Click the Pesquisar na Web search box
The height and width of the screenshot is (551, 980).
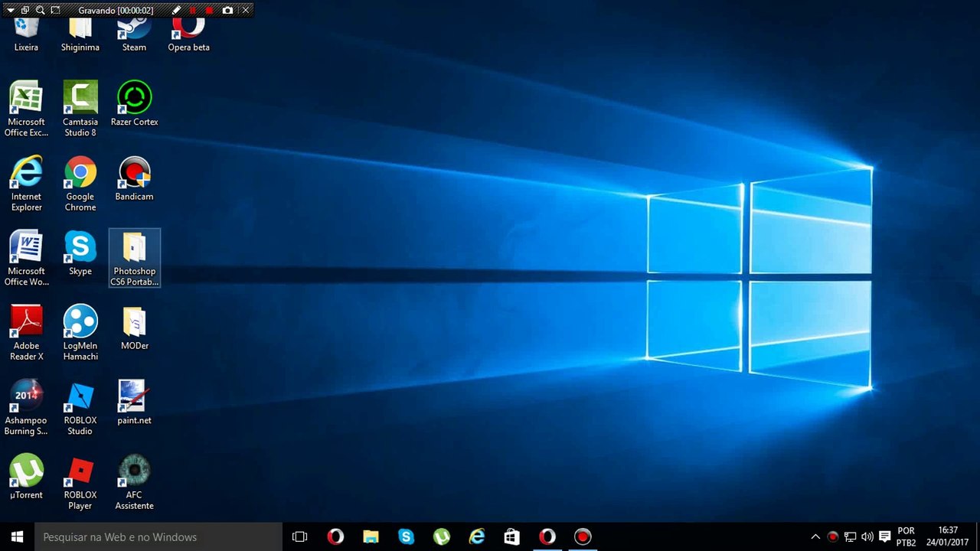tap(158, 536)
